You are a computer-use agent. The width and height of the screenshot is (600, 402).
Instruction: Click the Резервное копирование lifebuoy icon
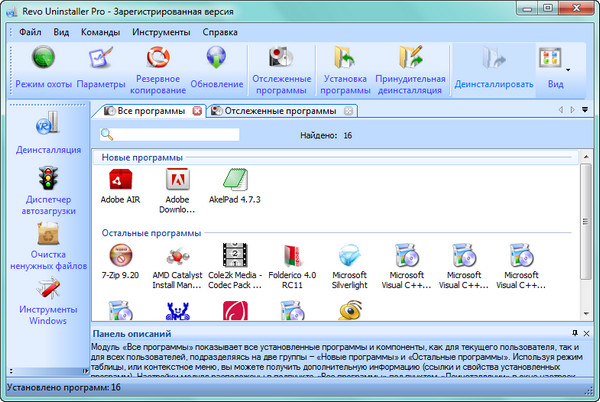pos(159,60)
